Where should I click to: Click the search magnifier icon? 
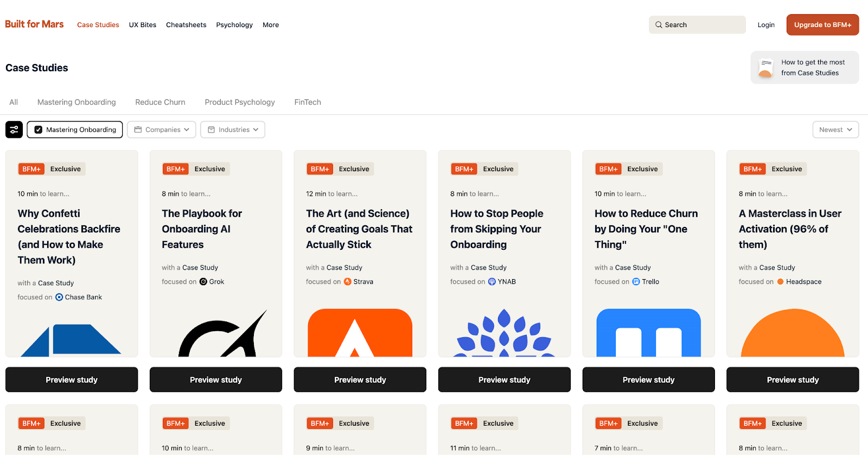pos(659,25)
